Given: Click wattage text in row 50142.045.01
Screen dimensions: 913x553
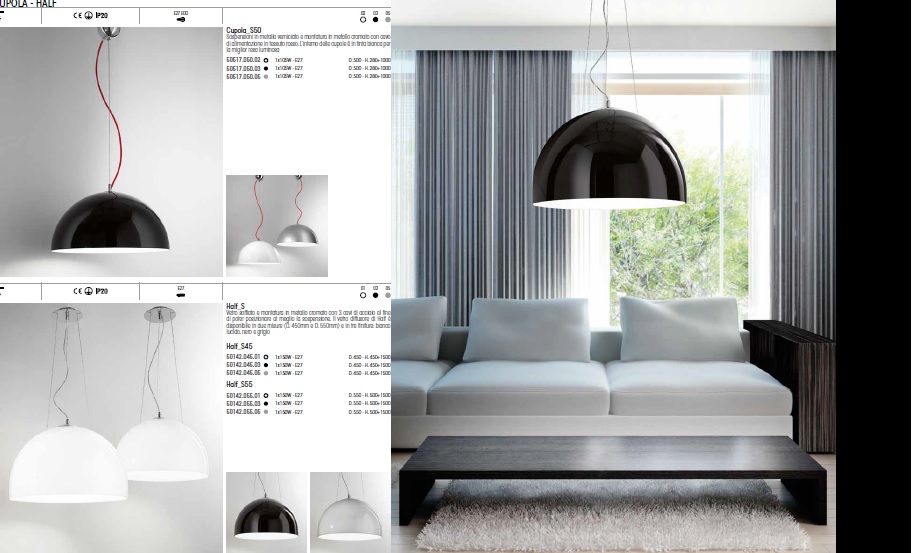Looking at the screenshot, I should (x=289, y=357).
